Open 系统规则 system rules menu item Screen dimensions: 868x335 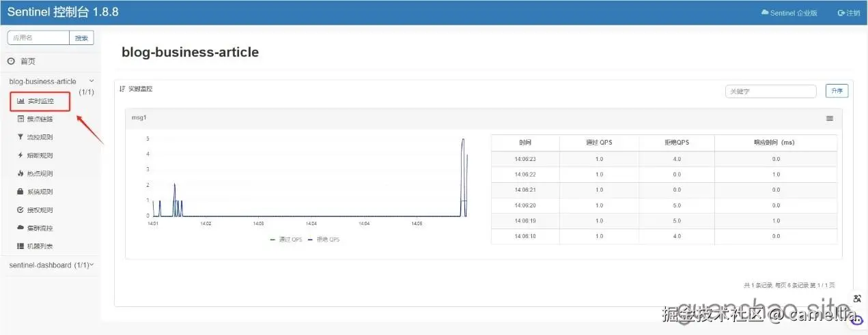pyautogui.click(x=36, y=192)
